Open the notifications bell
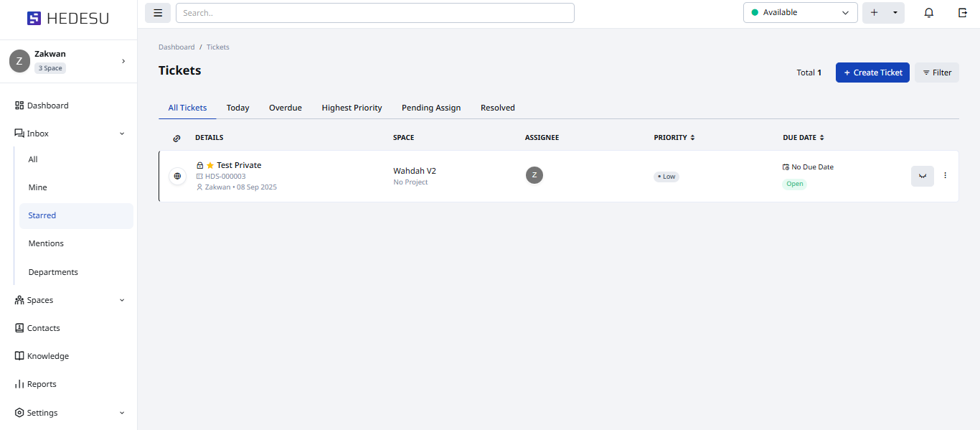This screenshot has height=430, width=980. coord(929,13)
